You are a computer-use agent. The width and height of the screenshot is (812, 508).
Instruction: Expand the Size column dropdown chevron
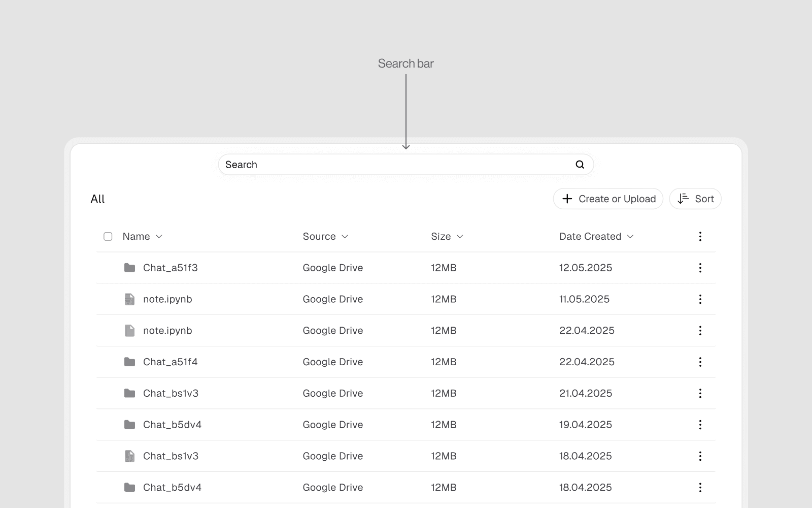460,236
